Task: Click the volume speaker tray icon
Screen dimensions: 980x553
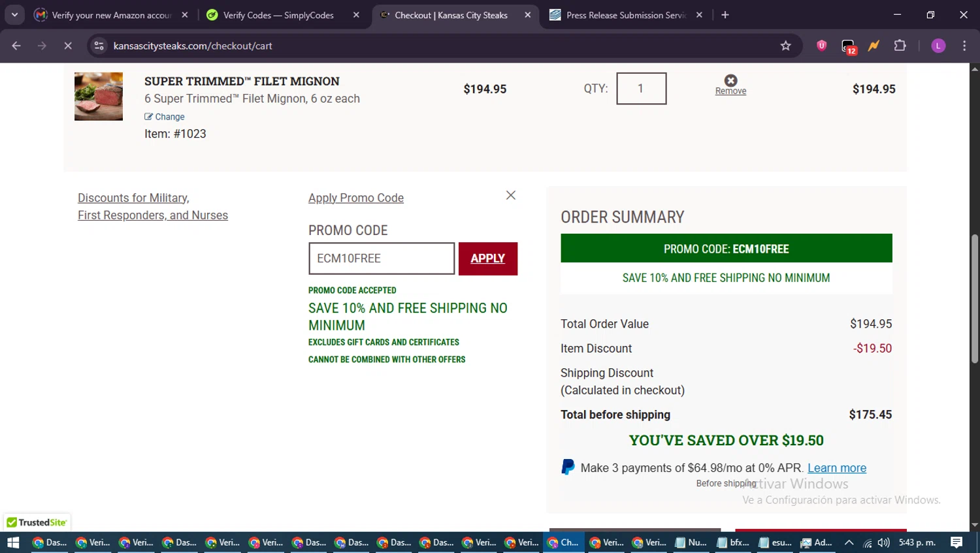Action: 884,543
